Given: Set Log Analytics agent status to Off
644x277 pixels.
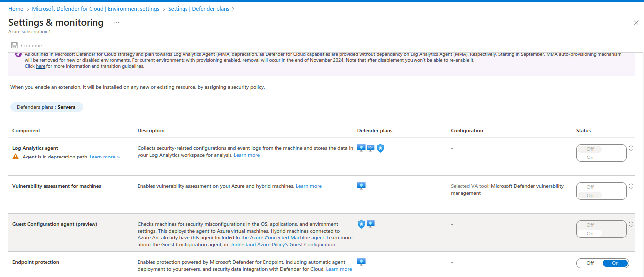Looking at the screenshot, I should (x=590, y=149).
